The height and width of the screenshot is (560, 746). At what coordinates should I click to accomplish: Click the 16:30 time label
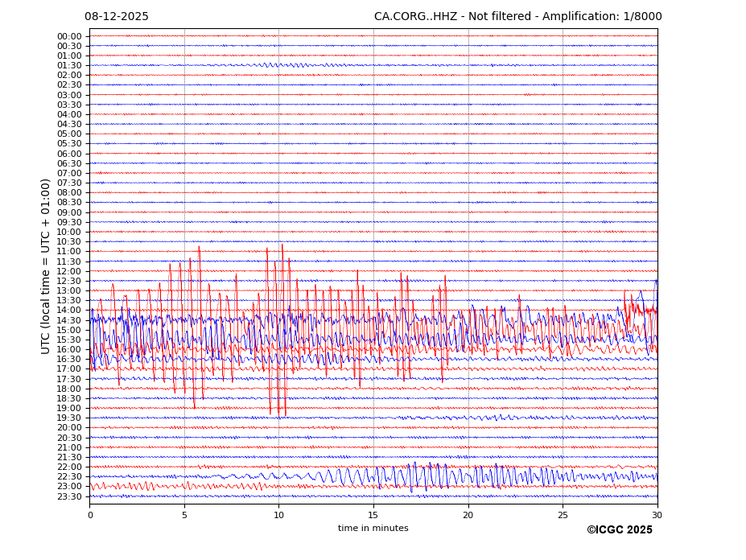click(x=69, y=360)
